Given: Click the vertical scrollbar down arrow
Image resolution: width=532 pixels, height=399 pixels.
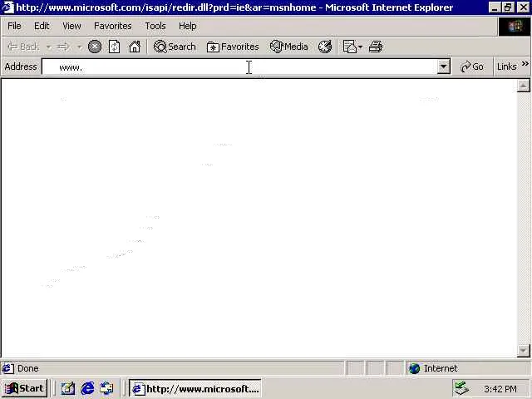Looking at the screenshot, I should tap(523, 351).
